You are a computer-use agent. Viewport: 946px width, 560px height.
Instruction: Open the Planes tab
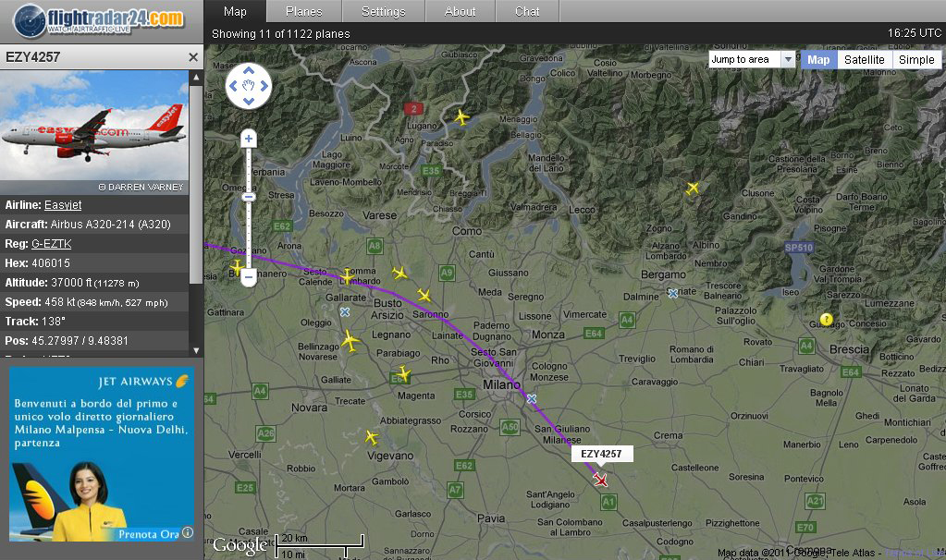304,11
